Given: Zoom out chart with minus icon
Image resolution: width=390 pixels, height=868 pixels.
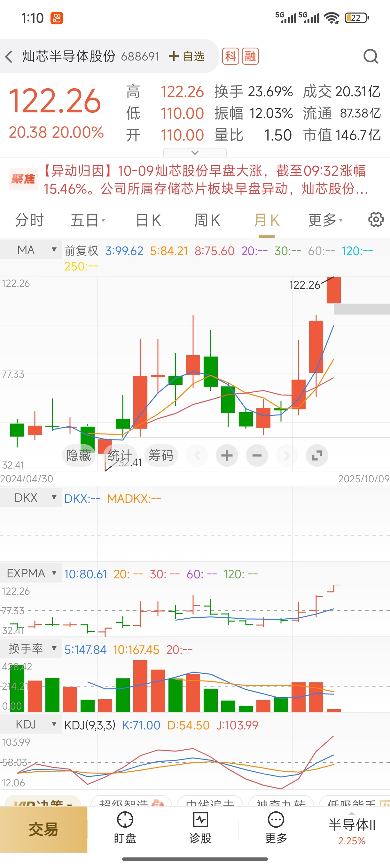Looking at the screenshot, I should coord(257,455).
